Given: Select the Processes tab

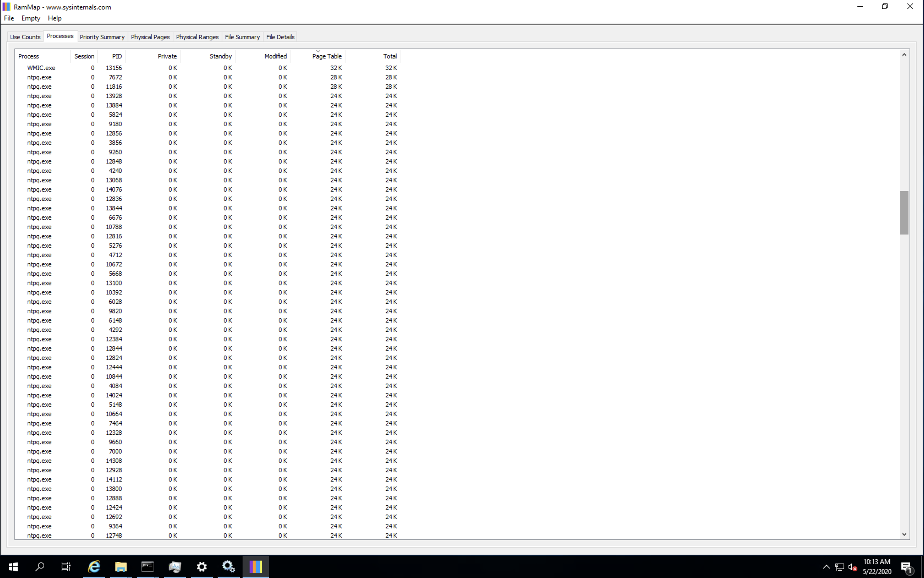Looking at the screenshot, I should 60,36.
